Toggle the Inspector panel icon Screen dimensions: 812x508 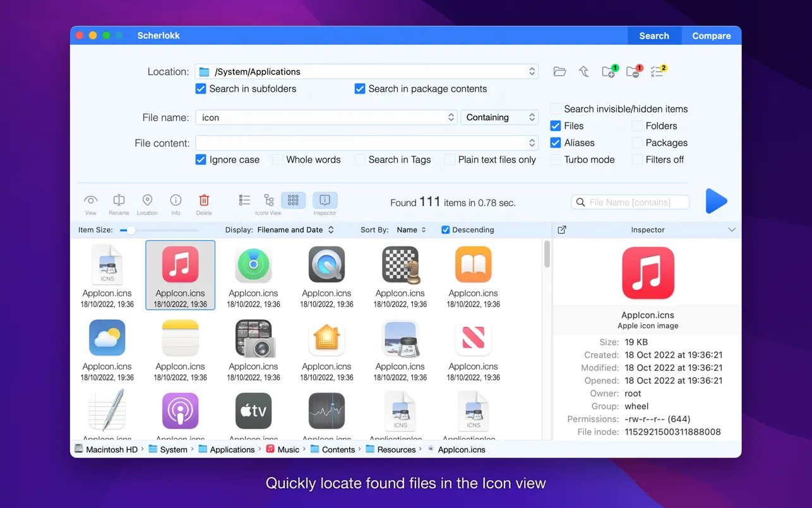(325, 200)
